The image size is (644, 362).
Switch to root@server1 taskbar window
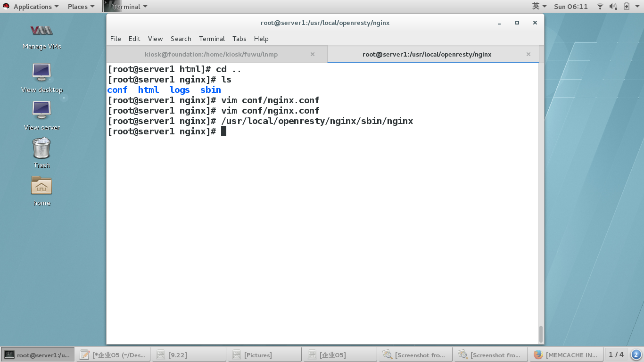pos(38,354)
